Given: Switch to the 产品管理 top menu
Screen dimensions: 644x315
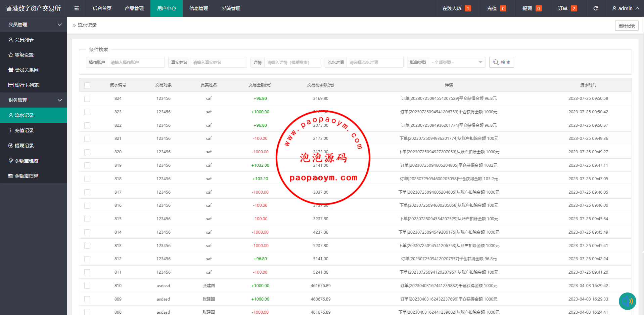Looking at the screenshot, I should 134,8.
